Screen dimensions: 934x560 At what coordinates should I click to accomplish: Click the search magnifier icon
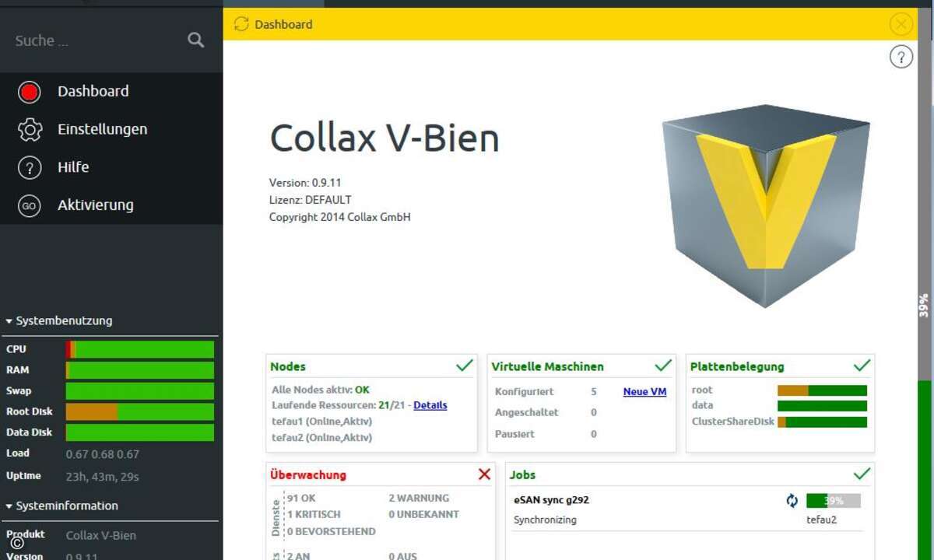196,40
